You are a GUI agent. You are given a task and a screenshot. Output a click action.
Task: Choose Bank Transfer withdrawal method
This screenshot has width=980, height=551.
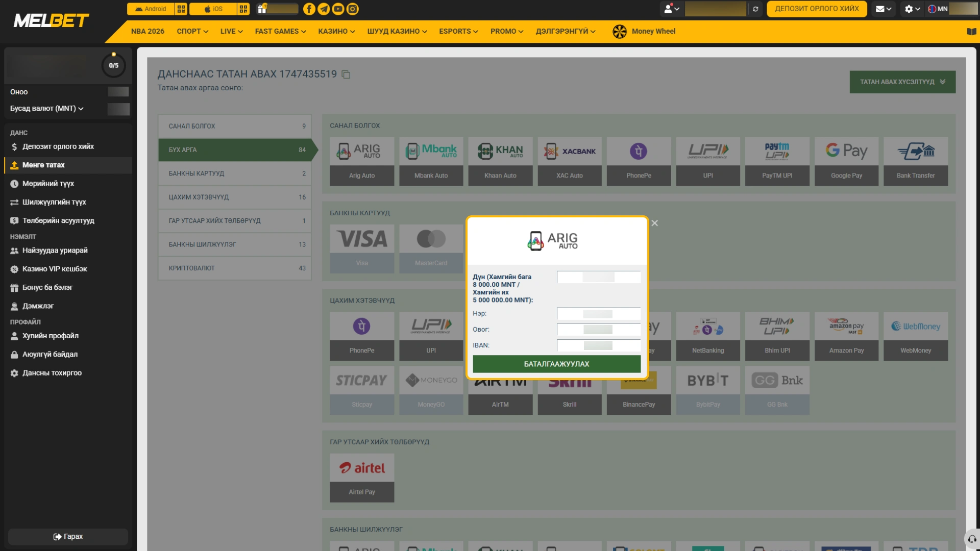[x=916, y=161]
